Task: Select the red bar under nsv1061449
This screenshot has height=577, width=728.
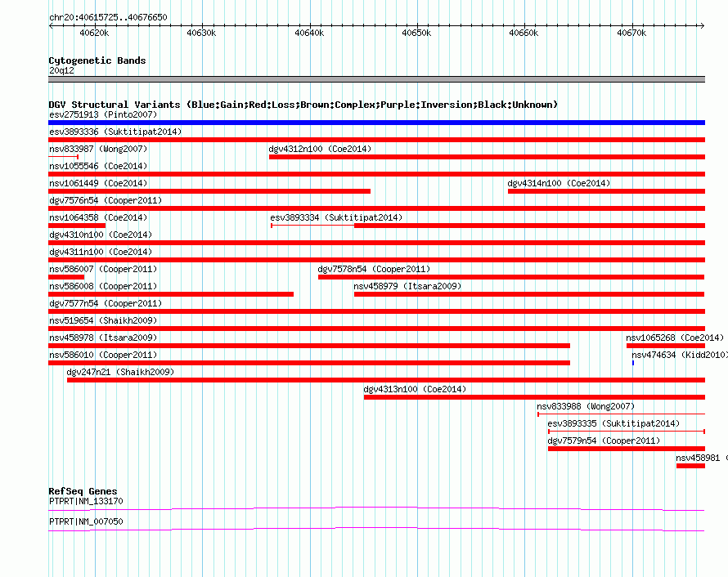Action: pos(209,191)
